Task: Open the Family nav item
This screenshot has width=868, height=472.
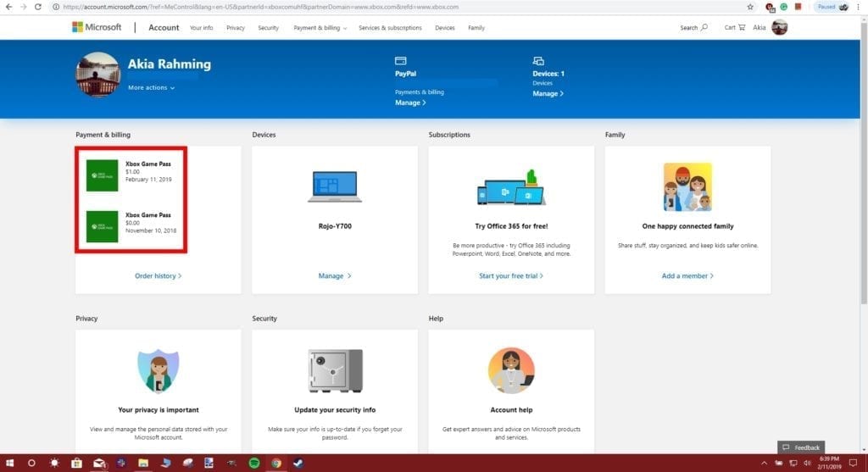Action: click(x=476, y=28)
